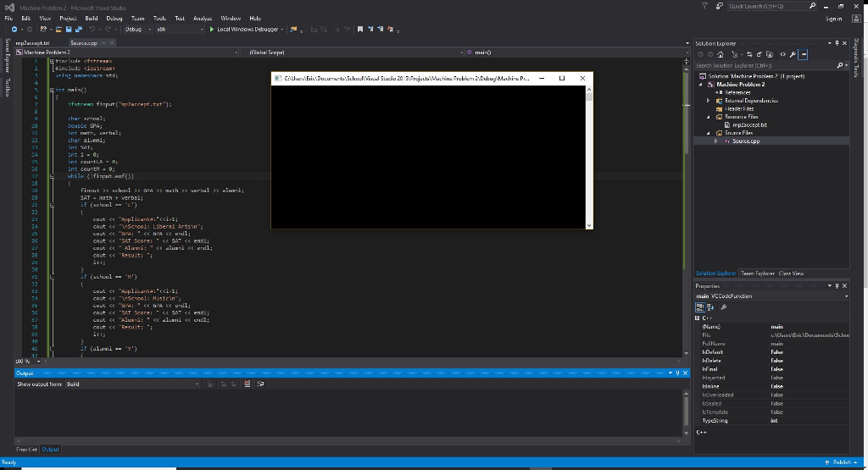
Task: Click the View Code icon in Solution Explorer
Action: coord(782,54)
